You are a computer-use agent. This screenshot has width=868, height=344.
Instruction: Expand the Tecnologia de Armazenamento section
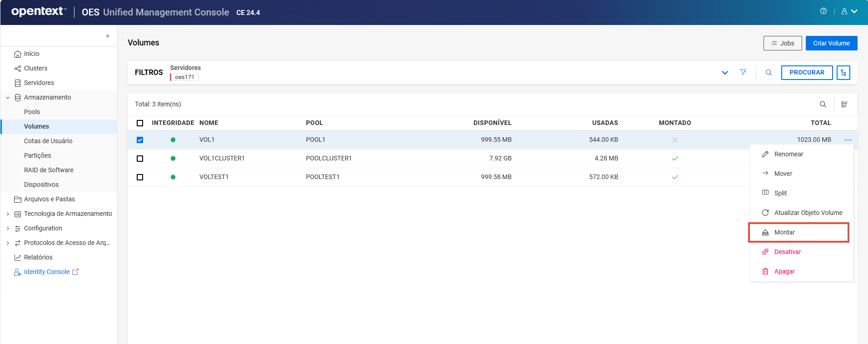8,214
